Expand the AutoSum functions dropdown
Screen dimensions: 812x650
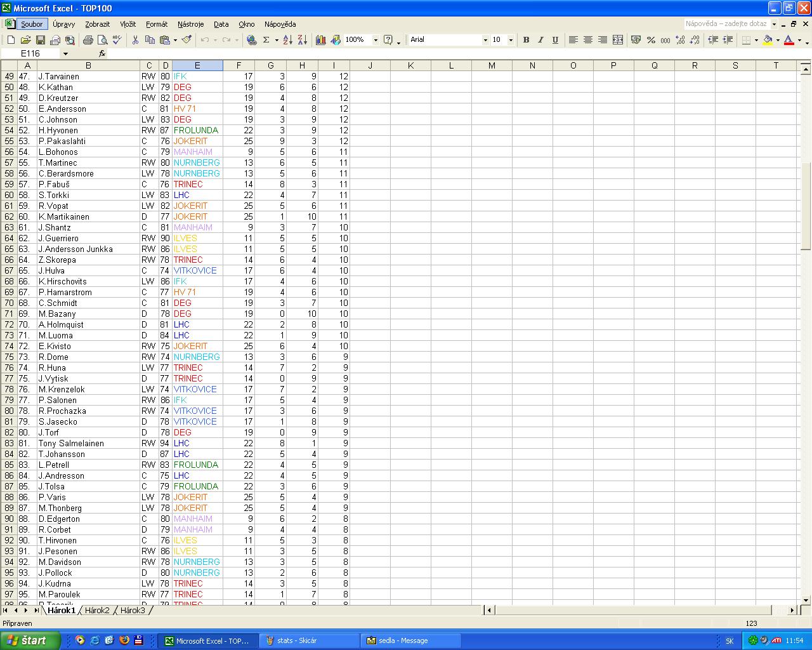click(x=277, y=40)
